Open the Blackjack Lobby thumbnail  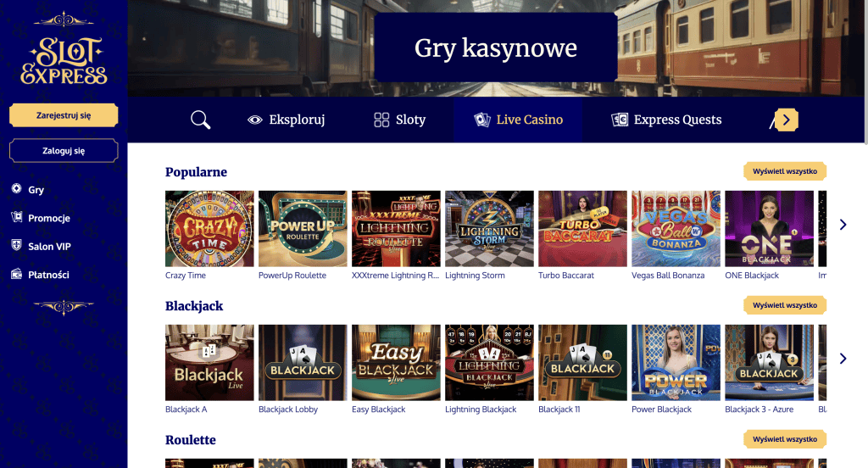(x=303, y=363)
